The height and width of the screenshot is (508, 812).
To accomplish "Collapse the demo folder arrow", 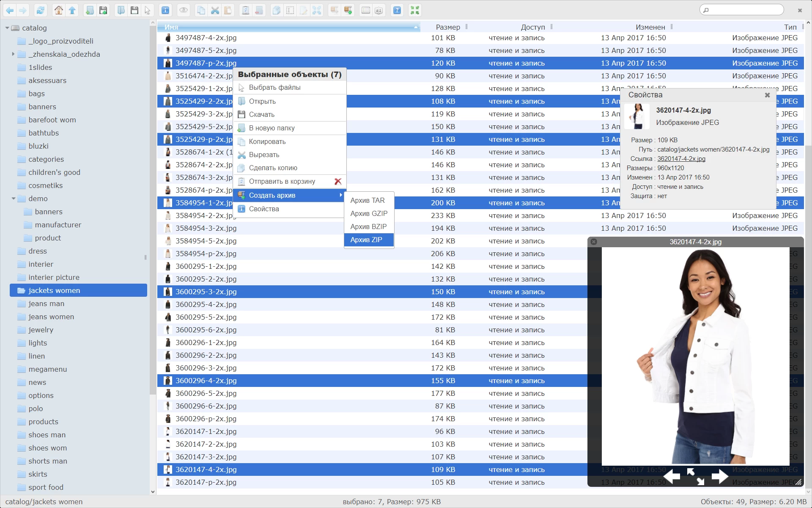I will [13, 199].
